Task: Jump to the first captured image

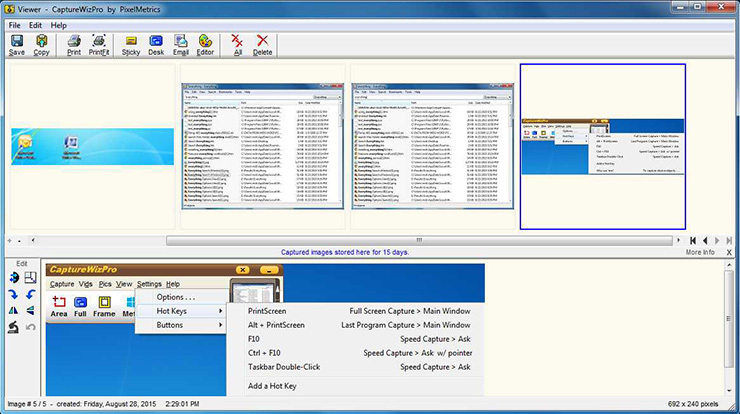Action: tap(692, 241)
